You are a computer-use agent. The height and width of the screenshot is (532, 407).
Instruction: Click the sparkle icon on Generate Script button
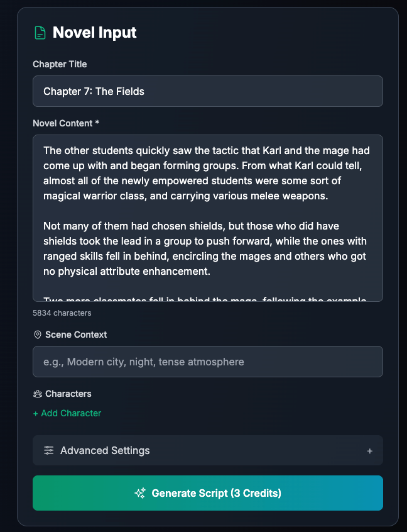coord(140,493)
